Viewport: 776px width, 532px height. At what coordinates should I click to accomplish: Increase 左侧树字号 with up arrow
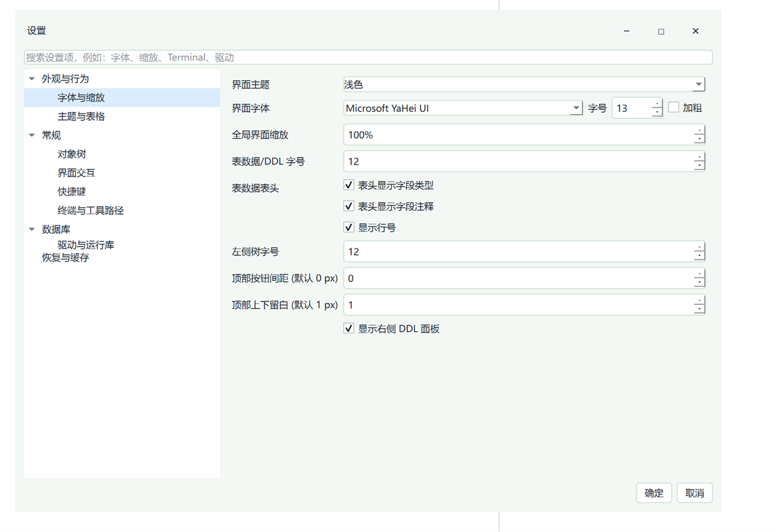700,247
